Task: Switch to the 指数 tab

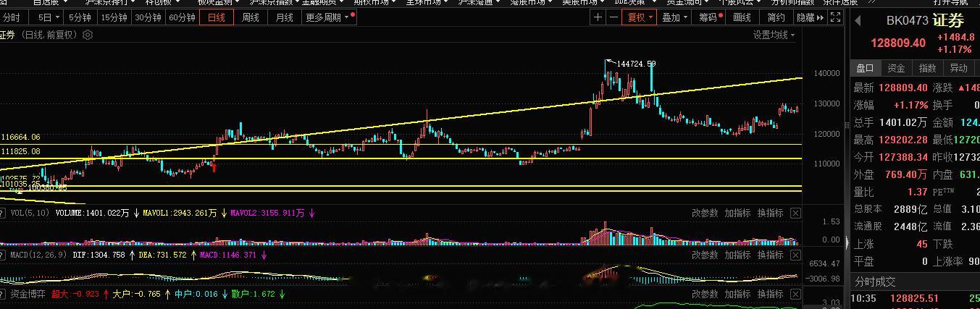Action: (928, 68)
